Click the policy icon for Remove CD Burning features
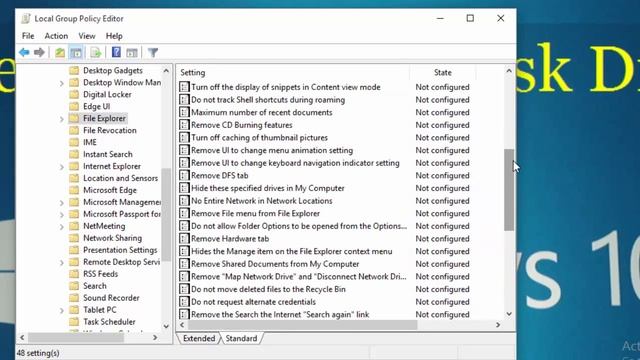 184,125
